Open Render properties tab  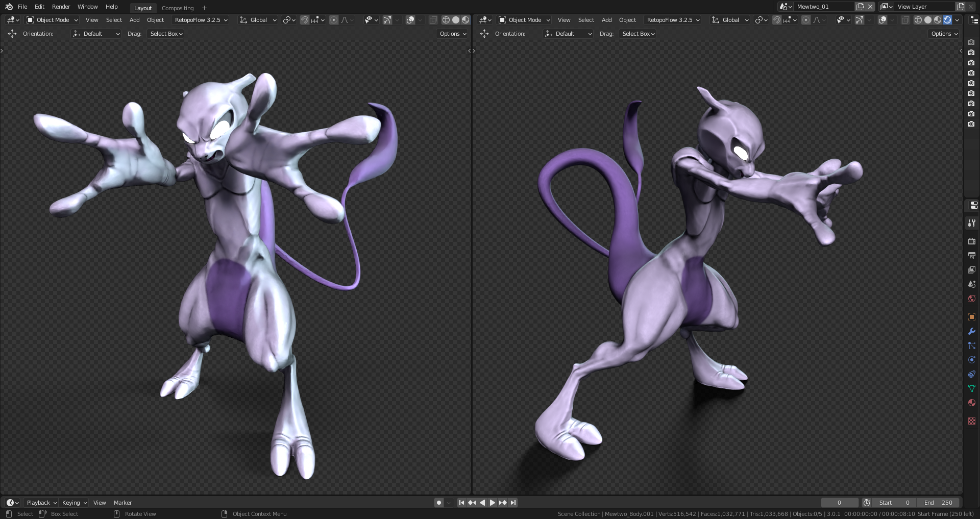point(972,241)
